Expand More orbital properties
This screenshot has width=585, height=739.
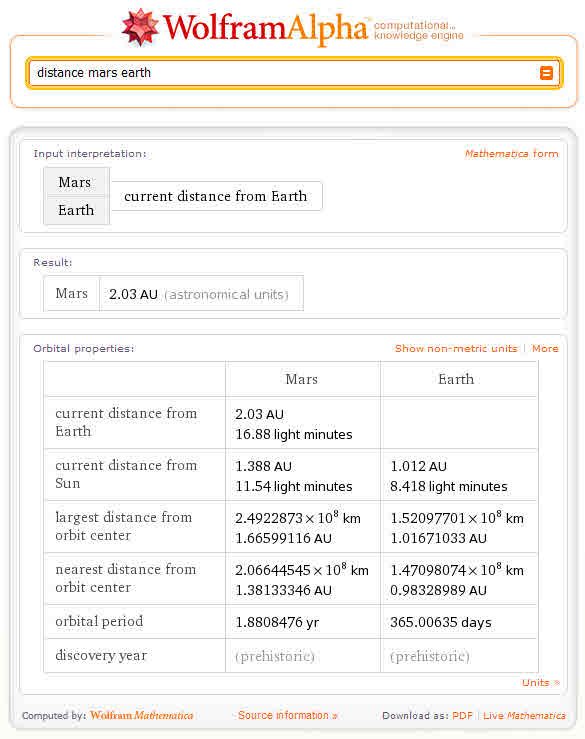point(545,349)
